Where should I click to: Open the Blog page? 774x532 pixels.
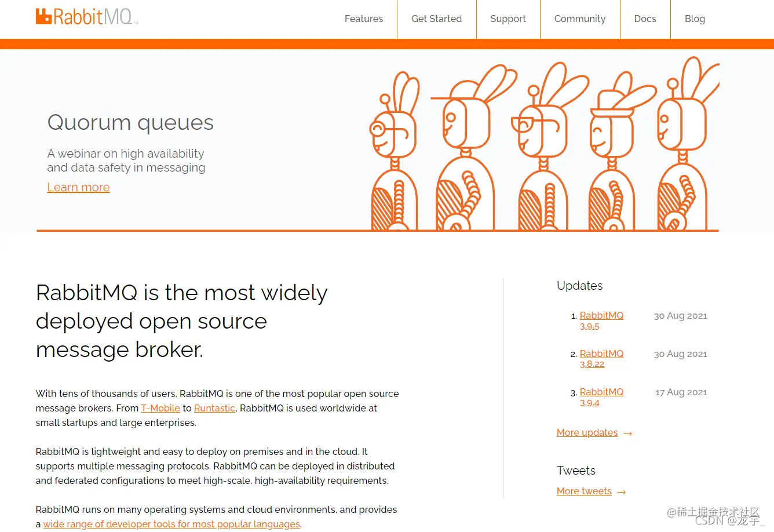695,19
